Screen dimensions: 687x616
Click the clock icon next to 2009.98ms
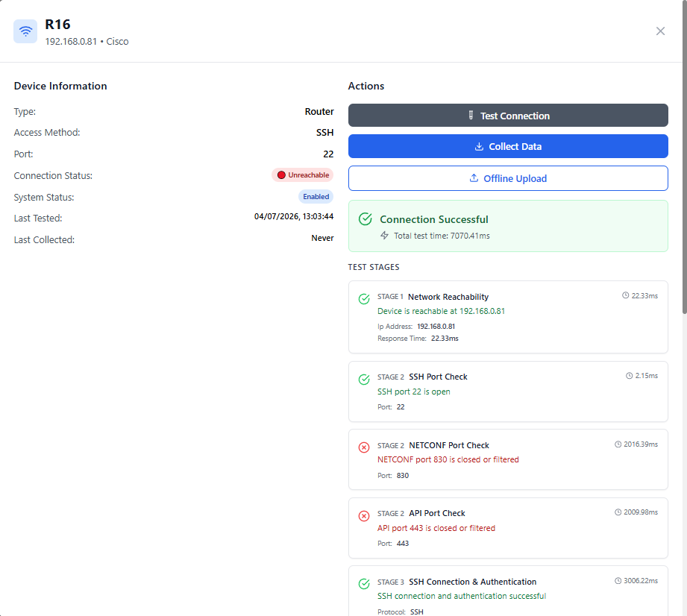[x=618, y=512]
